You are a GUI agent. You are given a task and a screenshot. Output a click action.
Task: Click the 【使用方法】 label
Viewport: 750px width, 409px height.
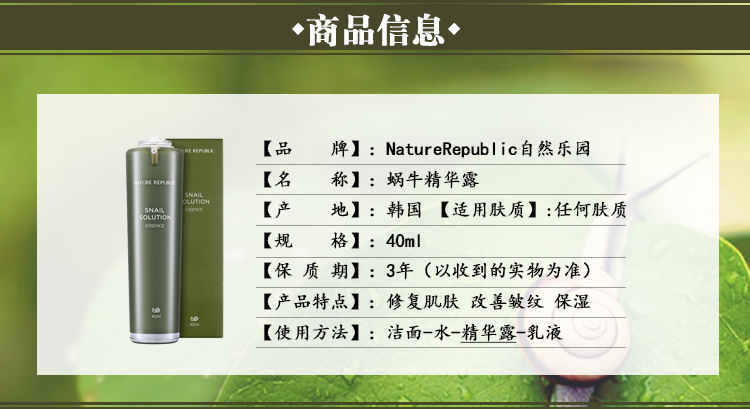coord(311,332)
